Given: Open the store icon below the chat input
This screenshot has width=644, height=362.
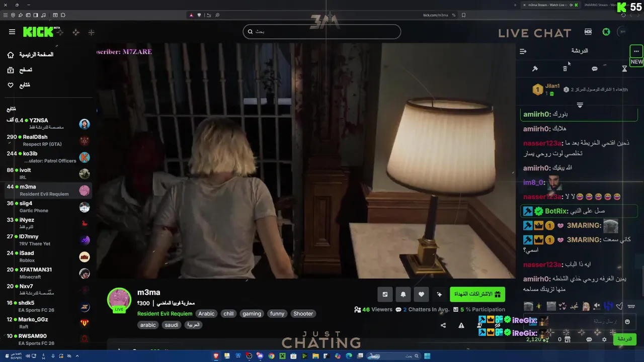Looking at the screenshot, I should [x=568, y=339].
